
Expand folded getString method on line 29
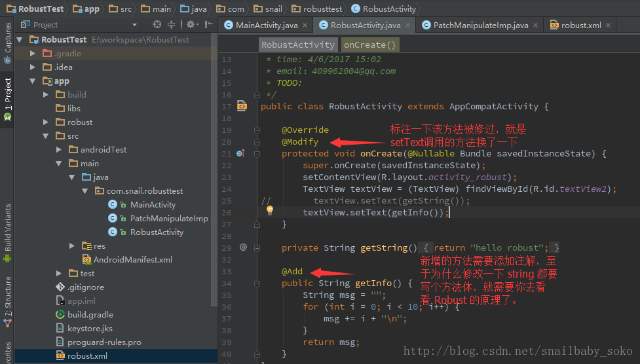(x=257, y=248)
